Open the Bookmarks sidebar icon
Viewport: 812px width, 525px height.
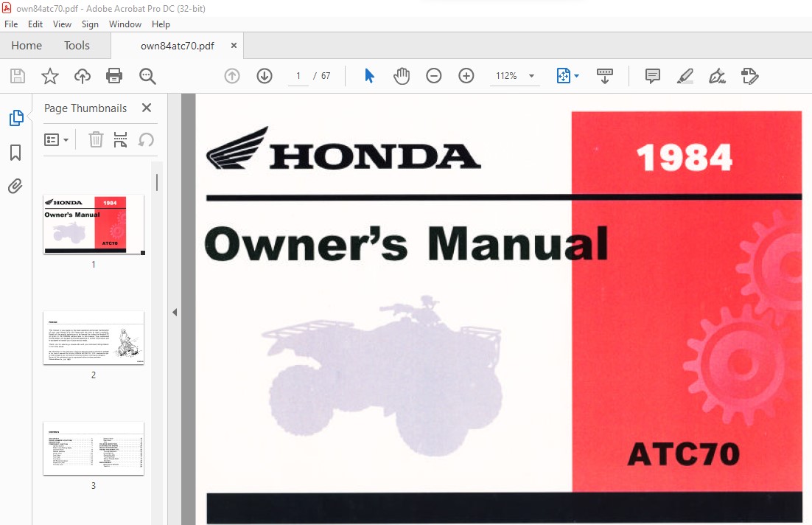[15, 153]
